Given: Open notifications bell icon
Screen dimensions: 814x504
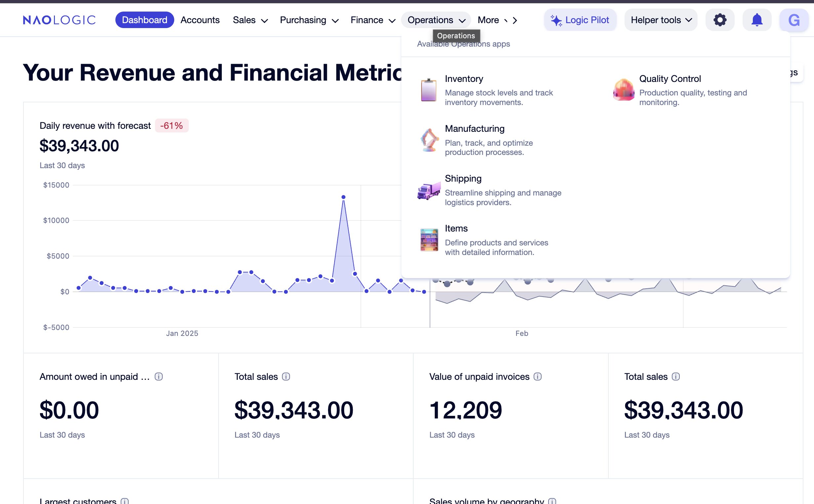Looking at the screenshot, I should coord(756,20).
